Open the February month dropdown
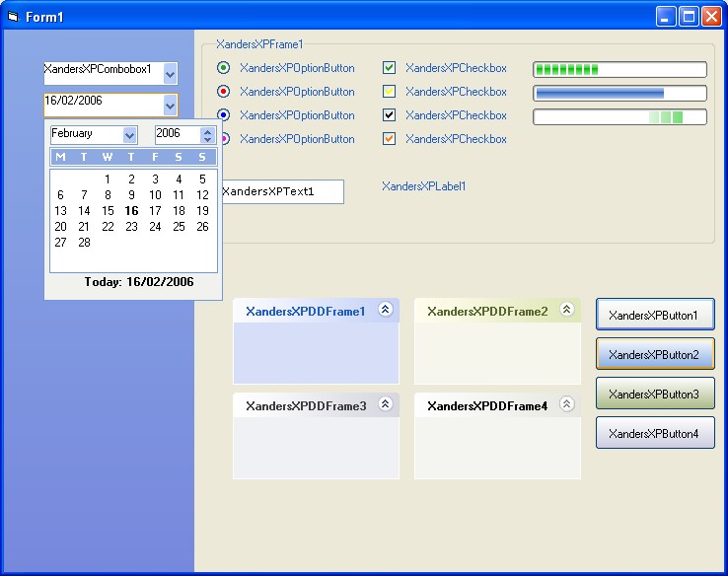This screenshot has width=728, height=576. coord(129,135)
